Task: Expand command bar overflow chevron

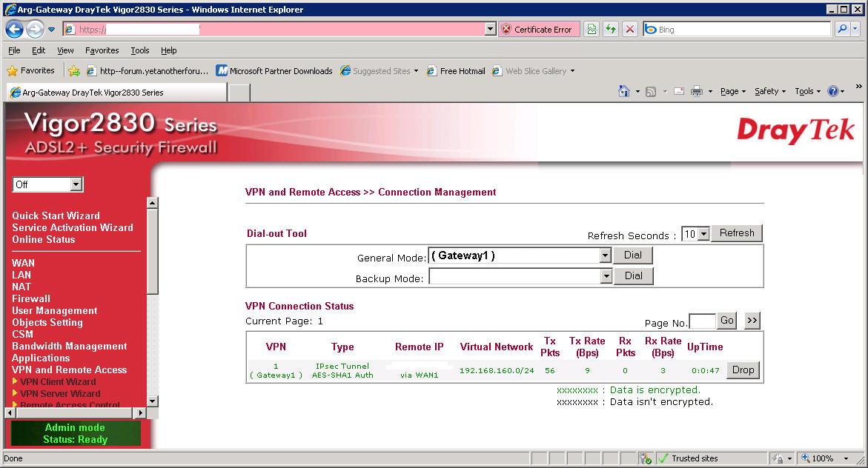Action: tap(858, 87)
